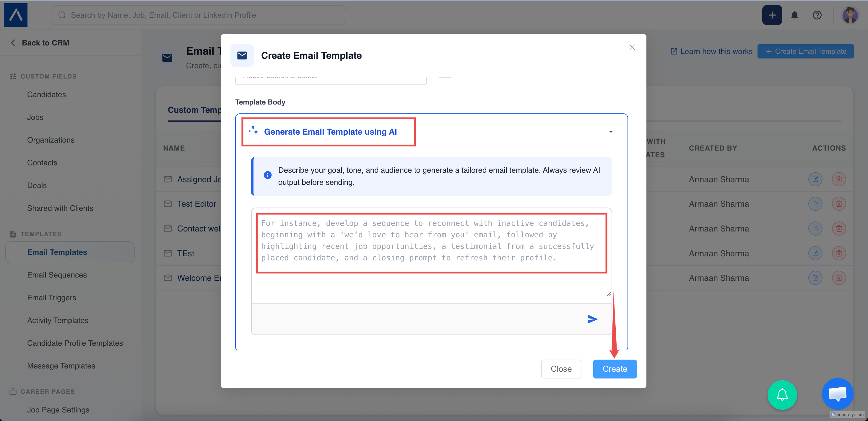Viewport: 868px width, 421px height.
Task: Click the app logo in the top-left corner
Action: (x=15, y=15)
